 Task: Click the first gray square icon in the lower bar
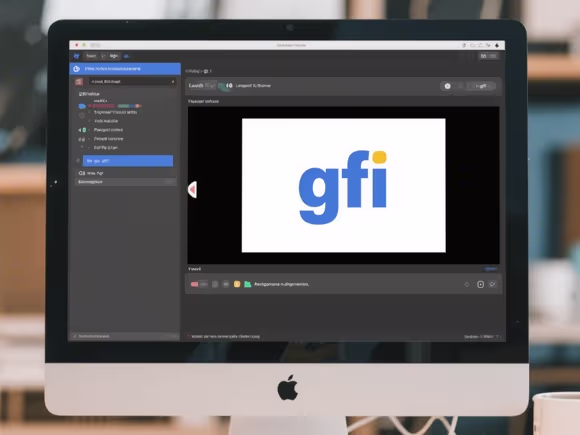click(215, 284)
